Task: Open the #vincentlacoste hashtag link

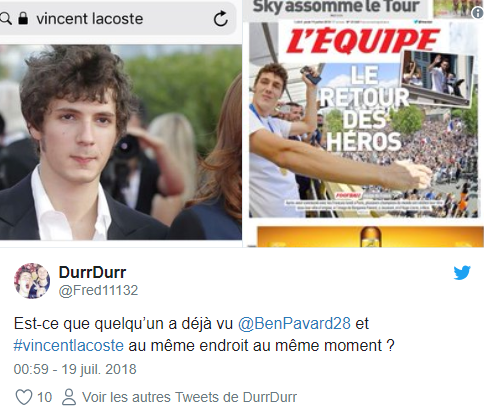Action: (x=69, y=345)
